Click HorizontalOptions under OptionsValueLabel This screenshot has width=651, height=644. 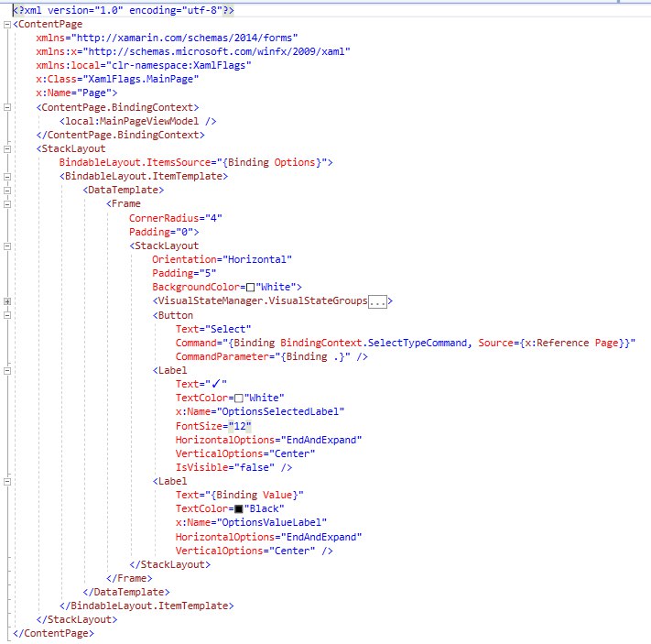(268, 537)
